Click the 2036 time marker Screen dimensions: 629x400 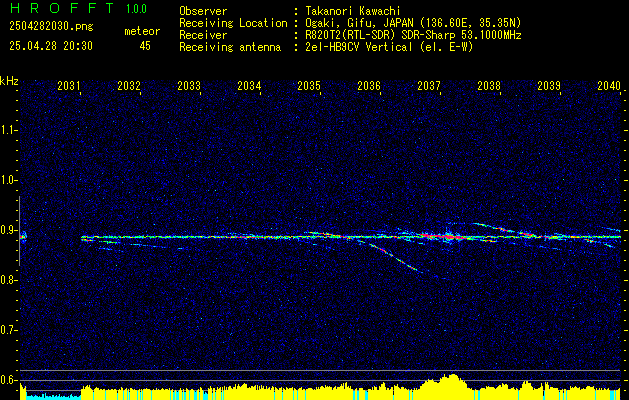(x=369, y=85)
